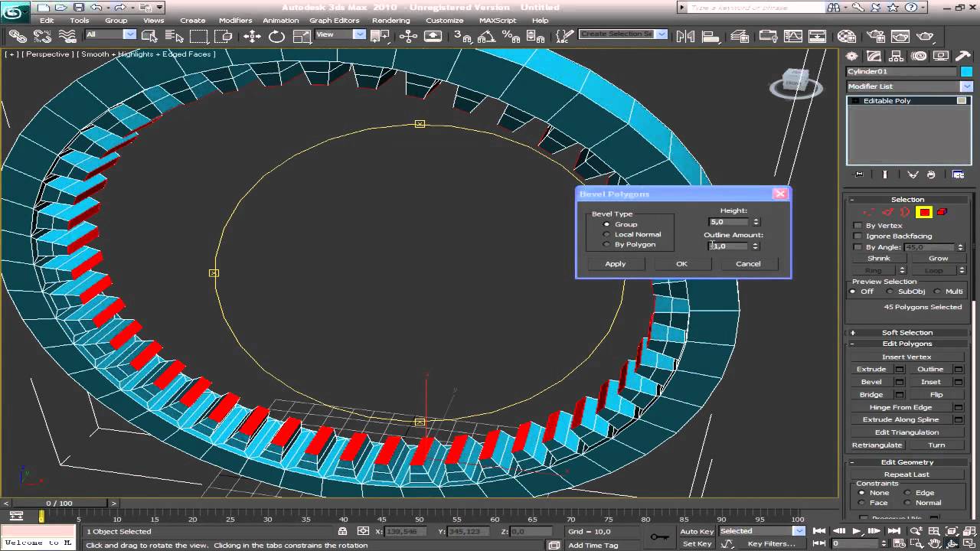Open the Material Editor icon

click(x=846, y=36)
